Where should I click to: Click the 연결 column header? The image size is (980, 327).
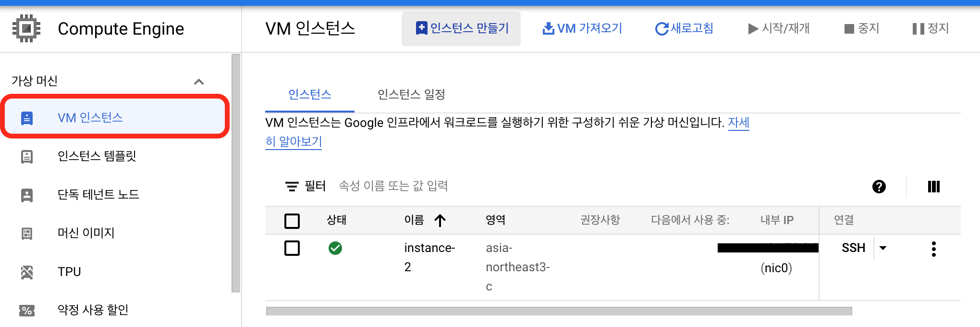[844, 220]
